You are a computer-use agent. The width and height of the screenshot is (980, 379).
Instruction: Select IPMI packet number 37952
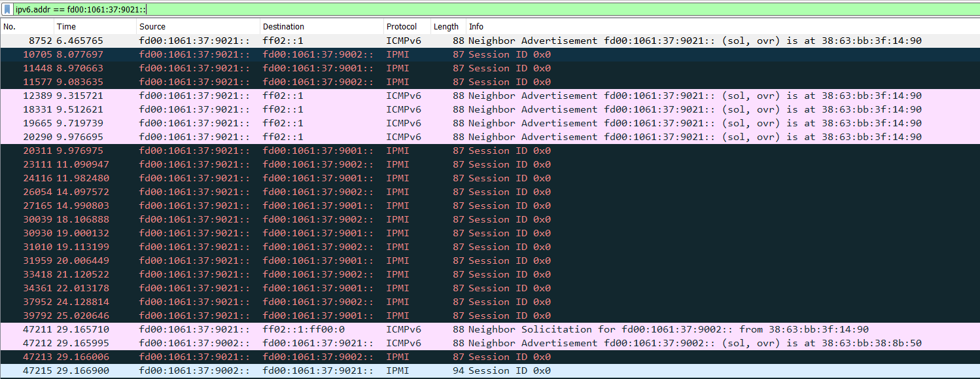pos(458,302)
